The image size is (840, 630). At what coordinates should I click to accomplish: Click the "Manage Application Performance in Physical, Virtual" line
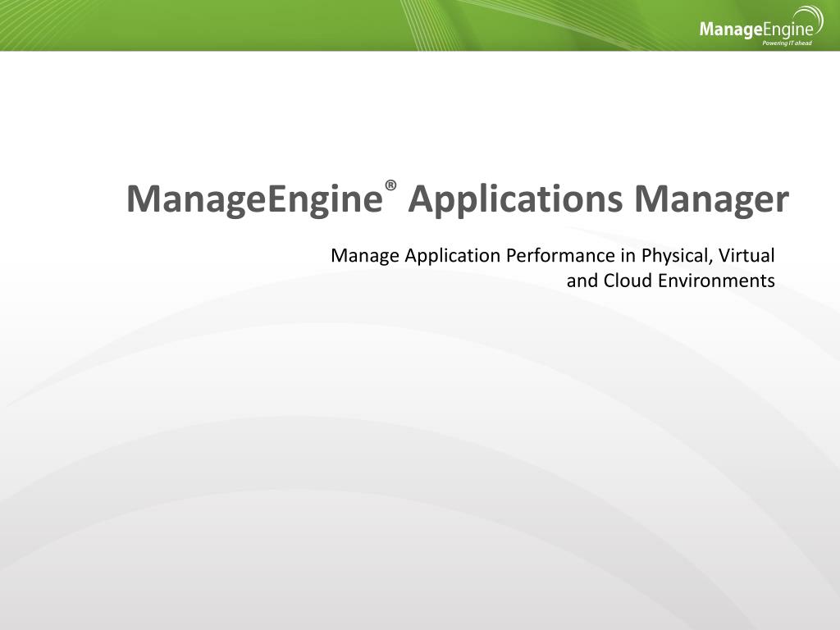[x=553, y=256]
